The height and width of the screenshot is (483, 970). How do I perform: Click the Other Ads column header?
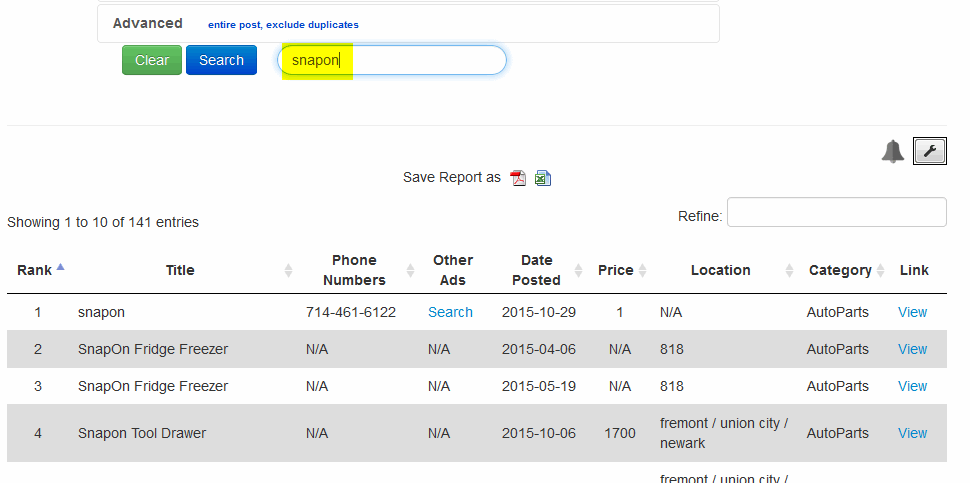point(452,270)
